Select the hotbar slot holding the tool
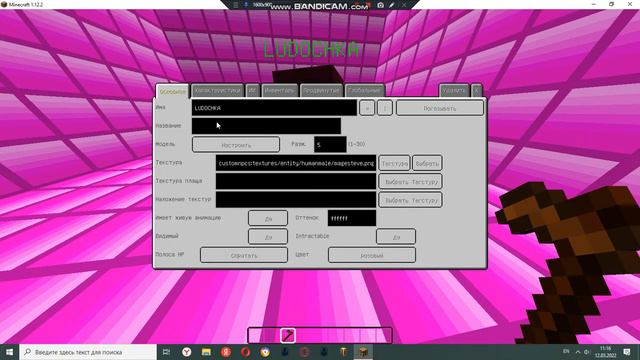This screenshot has height=360, width=640. click(288, 336)
